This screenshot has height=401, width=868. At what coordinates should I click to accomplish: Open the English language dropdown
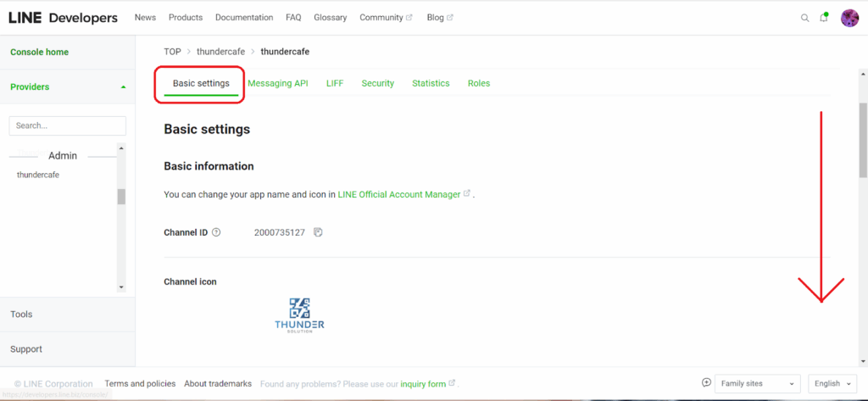(x=833, y=384)
